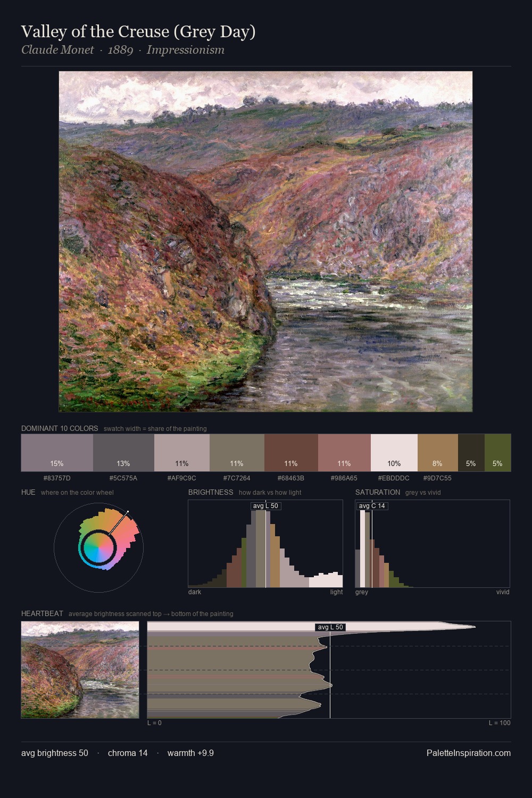Click the 'grey vs vivid' caption
Image resolution: width=532 pixels, height=798 pixels.
(423, 493)
